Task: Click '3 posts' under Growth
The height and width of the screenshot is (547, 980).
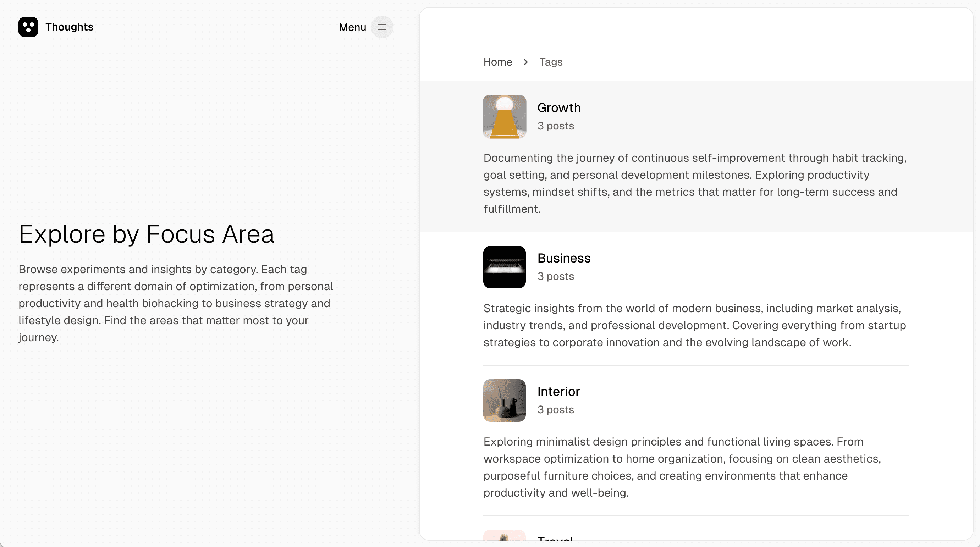Action: (555, 126)
